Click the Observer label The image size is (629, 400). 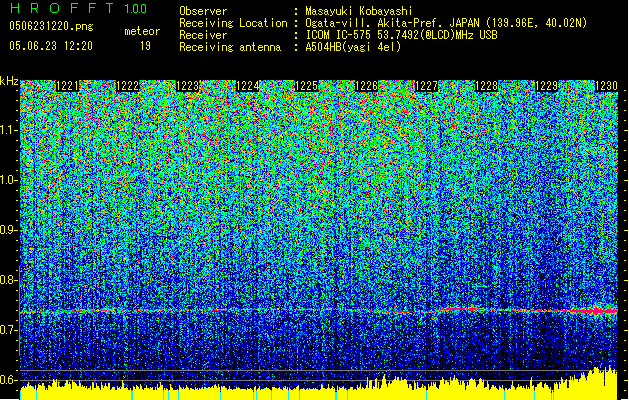point(203,11)
